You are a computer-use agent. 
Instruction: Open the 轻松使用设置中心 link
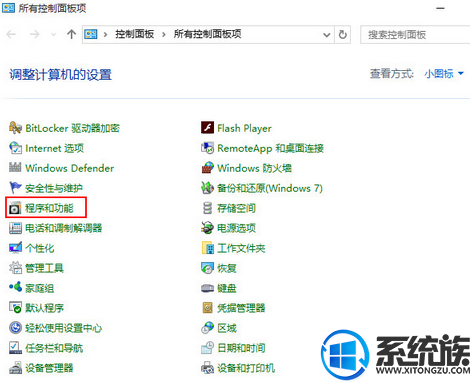(63, 328)
